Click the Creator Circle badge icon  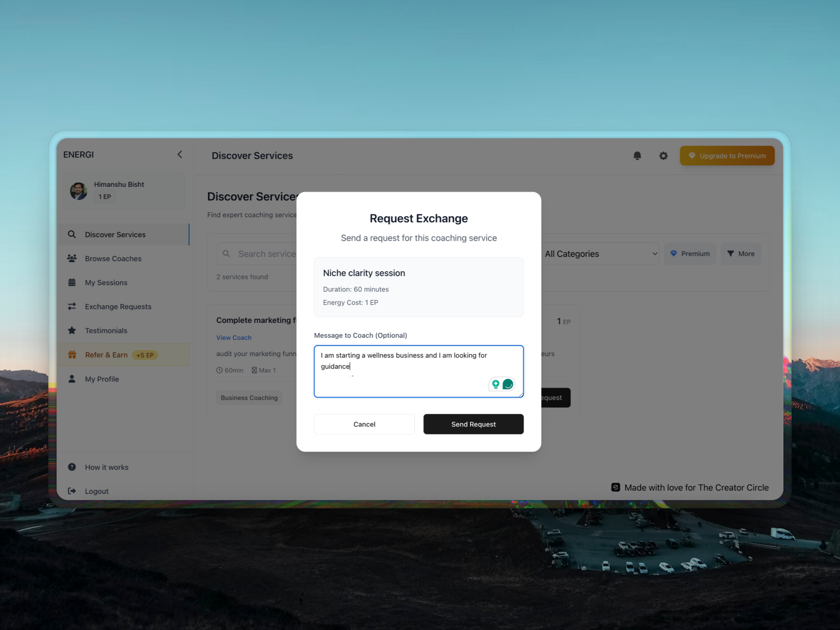coord(616,487)
